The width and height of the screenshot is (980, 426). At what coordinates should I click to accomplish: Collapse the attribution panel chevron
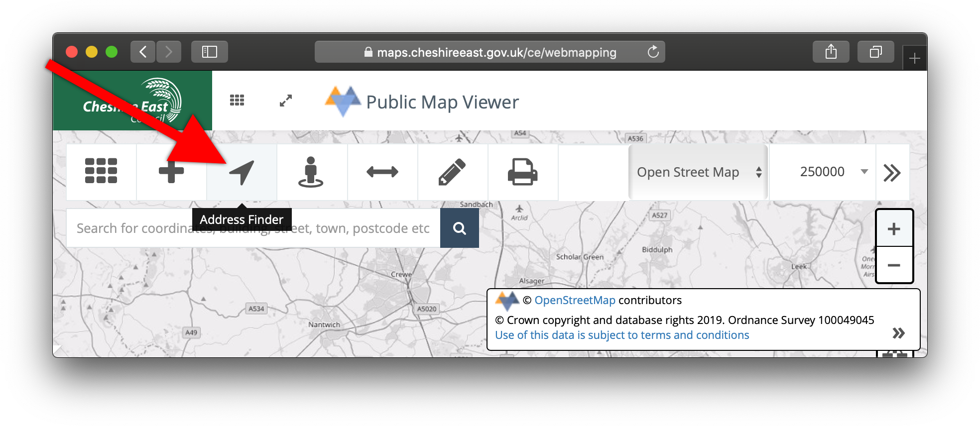(899, 333)
